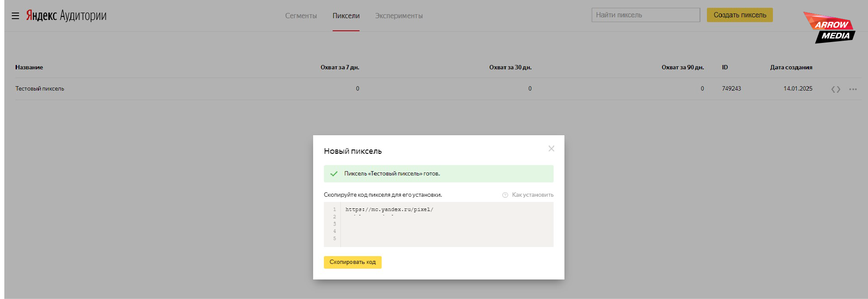This screenshot has width=868, height=299.
Task: Show pixel code via angle-brackets icon
Action: click(835, 89)
